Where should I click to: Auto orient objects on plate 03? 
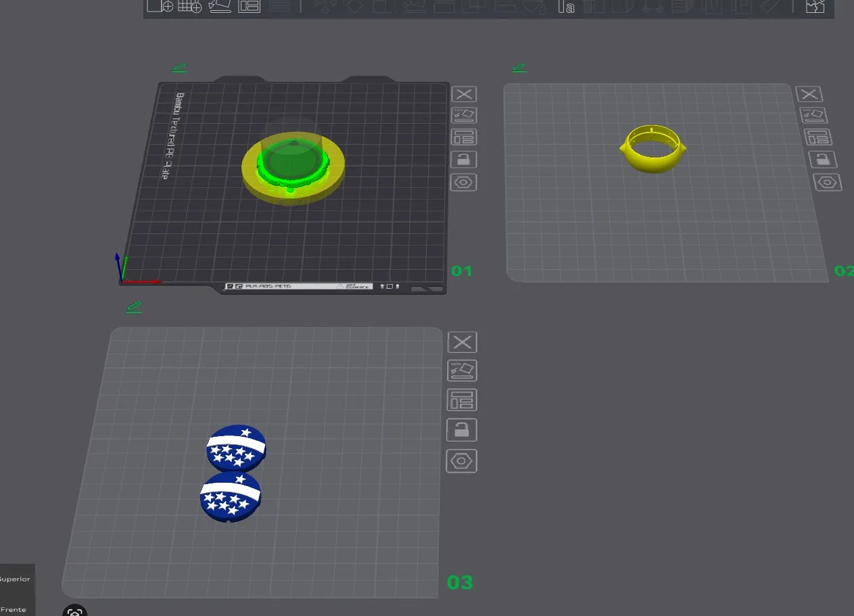462,371
